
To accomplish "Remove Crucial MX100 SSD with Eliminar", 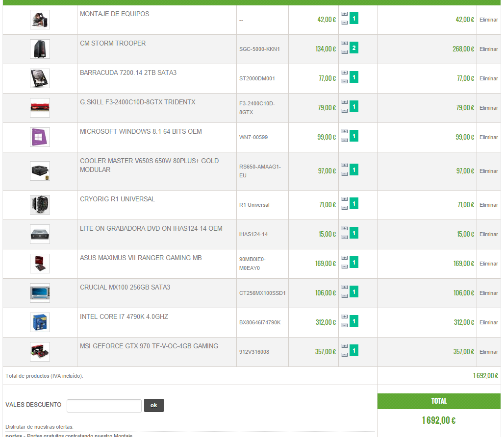I will click(489, 293).
